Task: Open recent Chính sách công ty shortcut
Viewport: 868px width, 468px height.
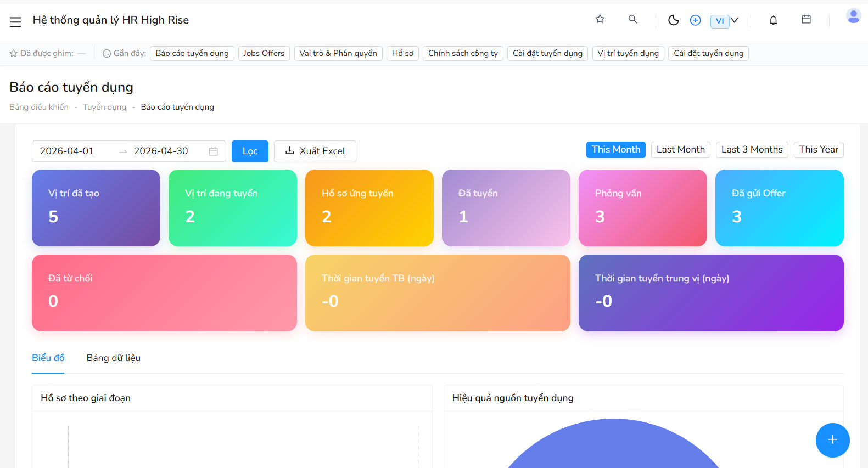Action: click(463, 53)
